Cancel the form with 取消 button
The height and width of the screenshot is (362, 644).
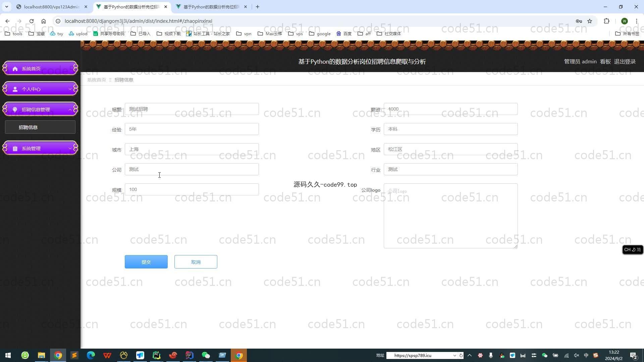click(196, 262)
